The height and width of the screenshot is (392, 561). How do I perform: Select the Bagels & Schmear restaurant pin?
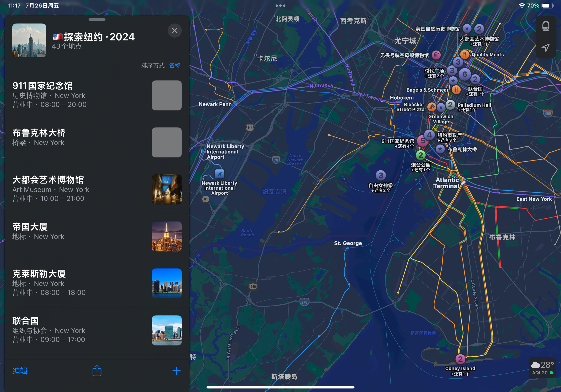click(x=456, y=90)
